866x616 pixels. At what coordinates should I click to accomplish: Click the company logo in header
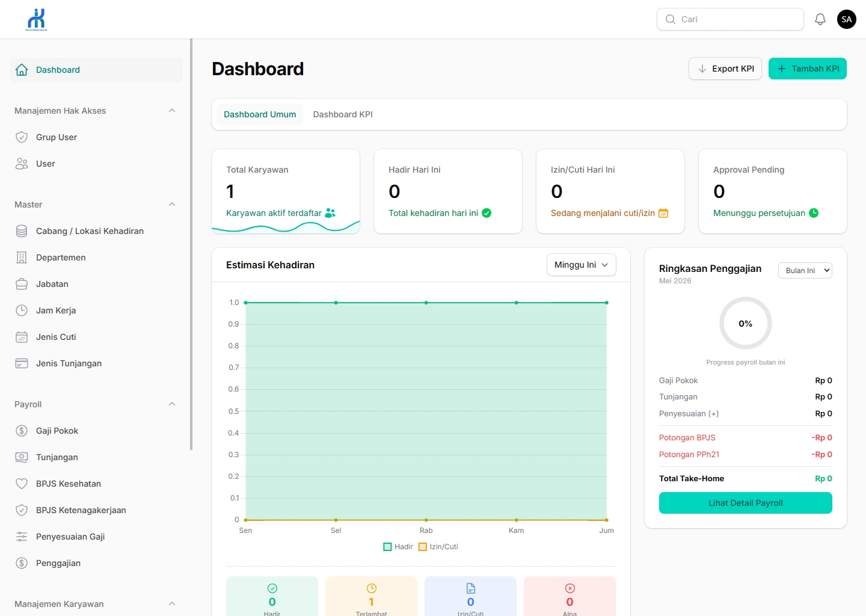tap(37, 19)
